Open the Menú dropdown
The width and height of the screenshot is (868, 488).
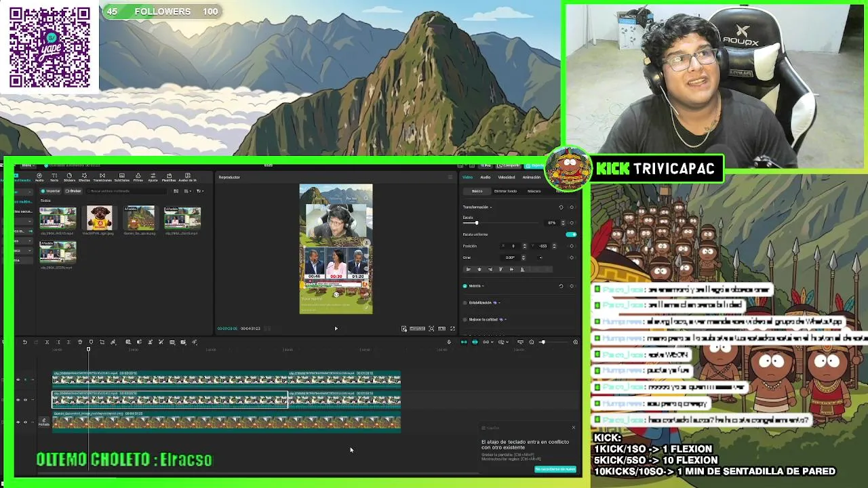pyautogui.click(x=28, y=165)
